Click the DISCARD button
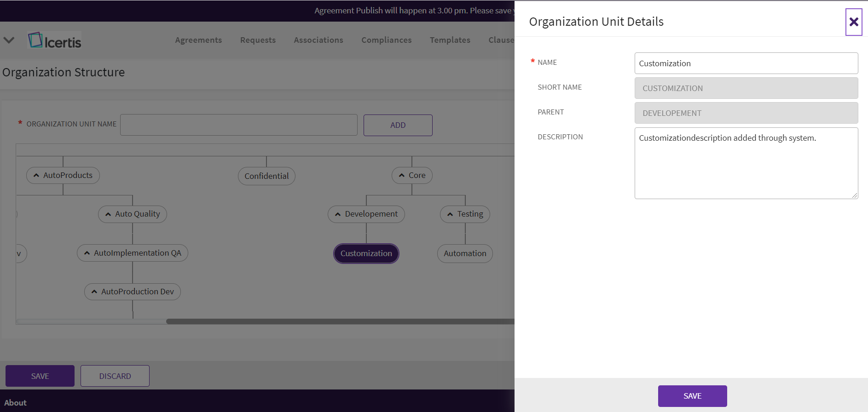 pyautogui.click(x=115, y=376)
